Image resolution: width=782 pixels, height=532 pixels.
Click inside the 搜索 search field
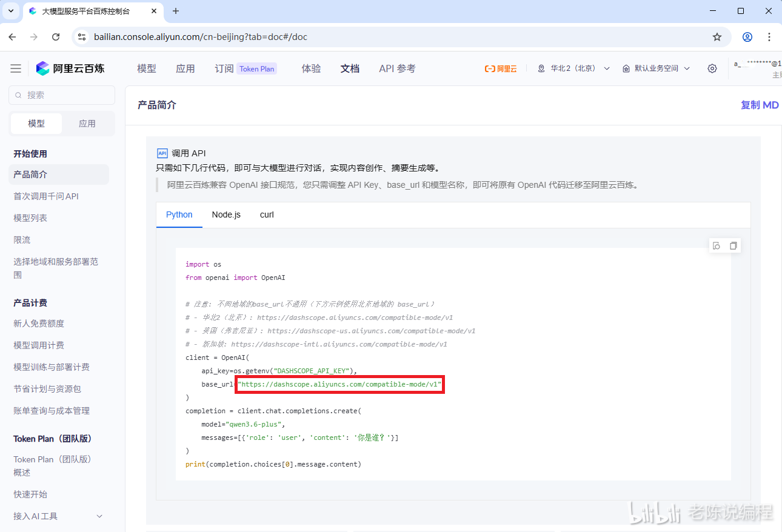coord(62,95)
